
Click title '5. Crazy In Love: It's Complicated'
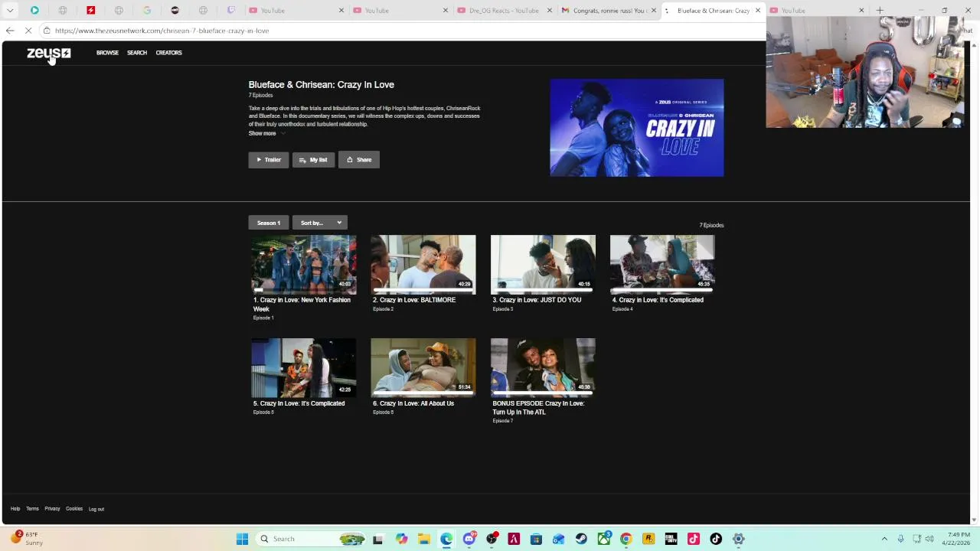(299, 403)
